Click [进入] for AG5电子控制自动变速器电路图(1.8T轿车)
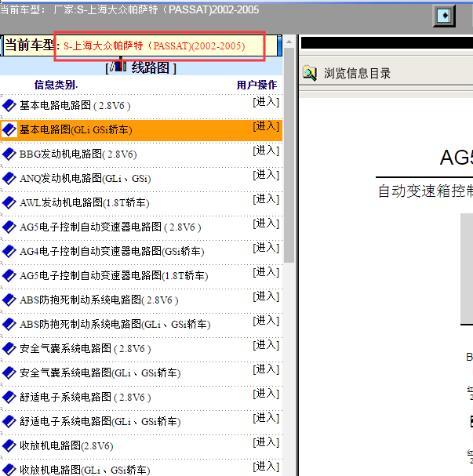 coord(266,272)
